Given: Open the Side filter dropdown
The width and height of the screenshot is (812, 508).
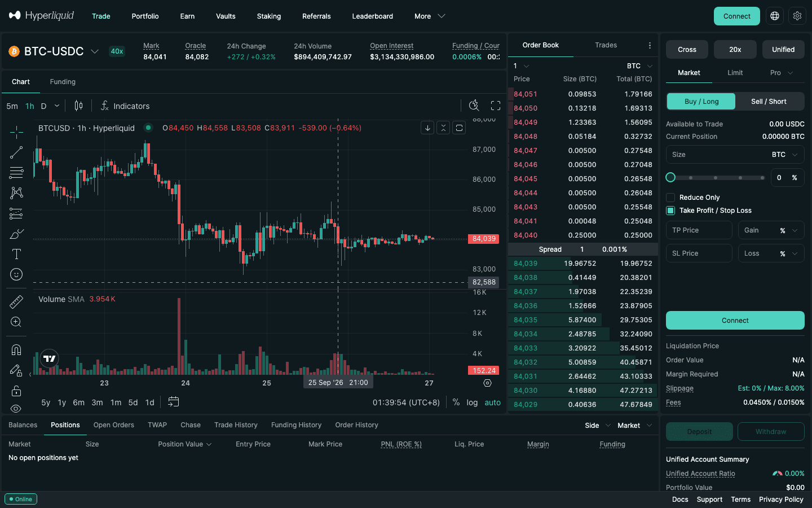Looking at the screenshot, I should coord(598,426).
